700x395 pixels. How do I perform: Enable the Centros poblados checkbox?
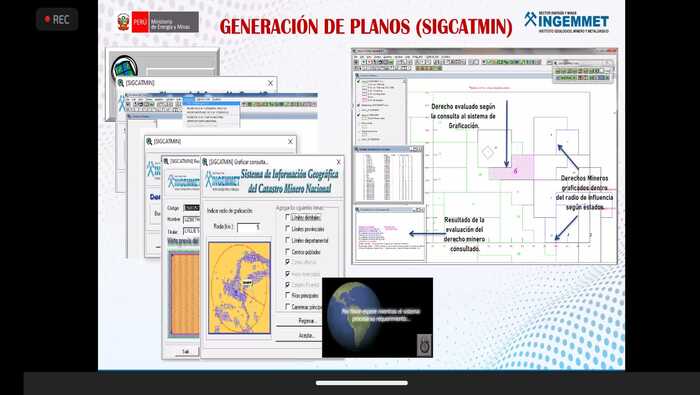(x=288, y=252)
